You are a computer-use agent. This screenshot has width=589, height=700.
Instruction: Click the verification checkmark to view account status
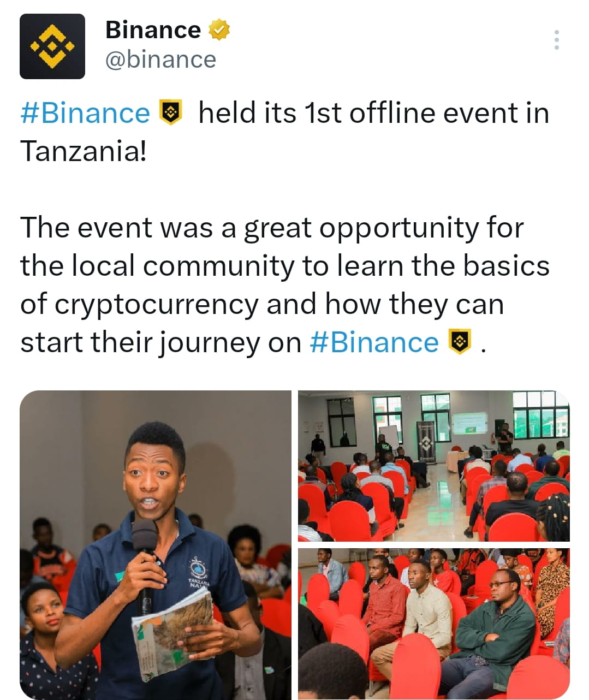(218, 30)
